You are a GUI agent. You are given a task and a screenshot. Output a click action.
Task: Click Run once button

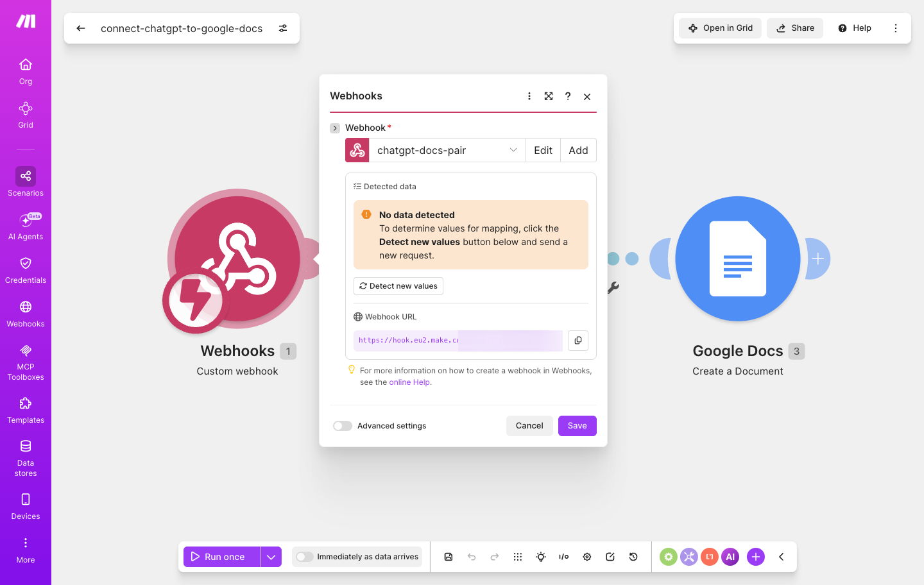coord(222,557)
